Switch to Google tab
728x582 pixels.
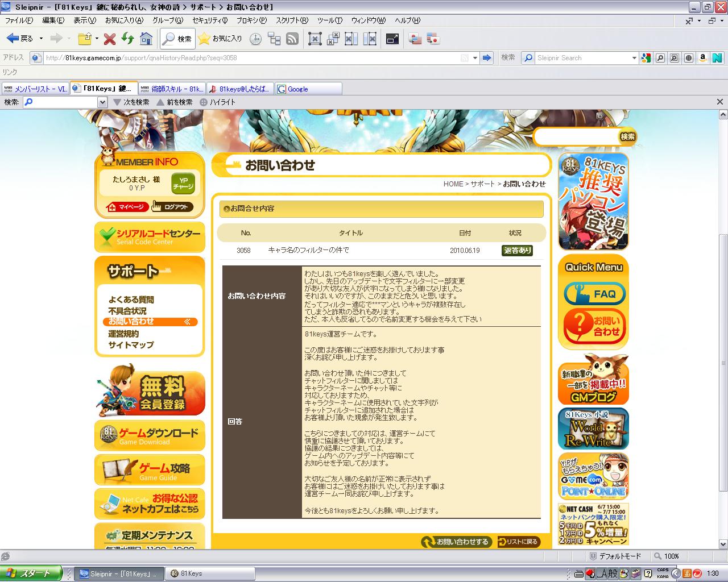coord(308,89)
